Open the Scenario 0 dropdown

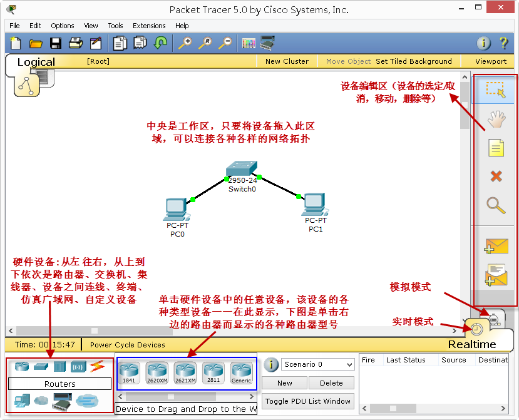(318, 364)
